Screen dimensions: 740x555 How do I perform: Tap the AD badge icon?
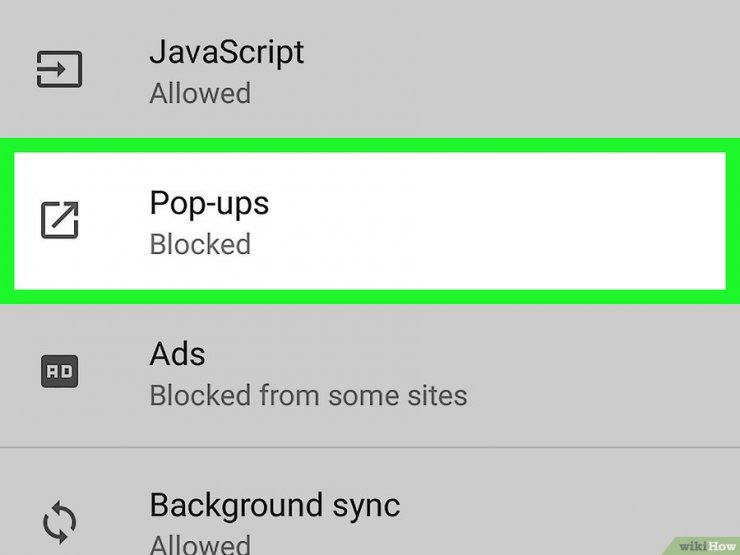(59, 371)
